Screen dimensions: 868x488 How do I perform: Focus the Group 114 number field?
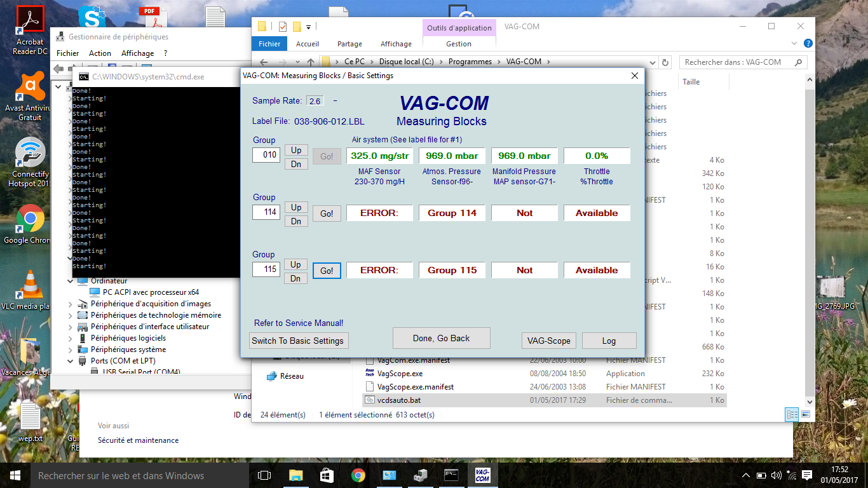(266, 212)
